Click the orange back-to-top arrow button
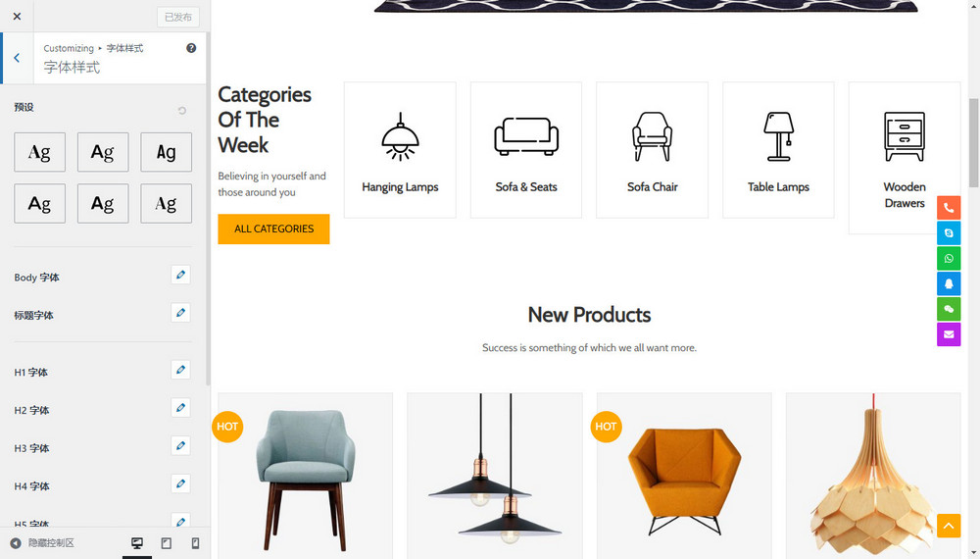 [x=948, y=526]
